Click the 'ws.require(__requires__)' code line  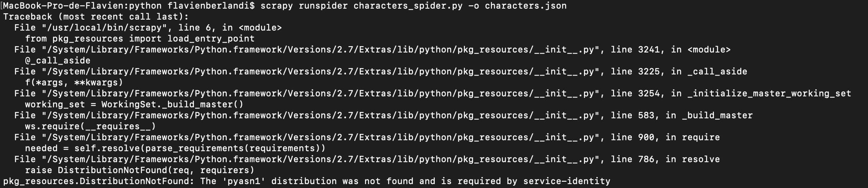pyautogui.click(x=90, y=127)
